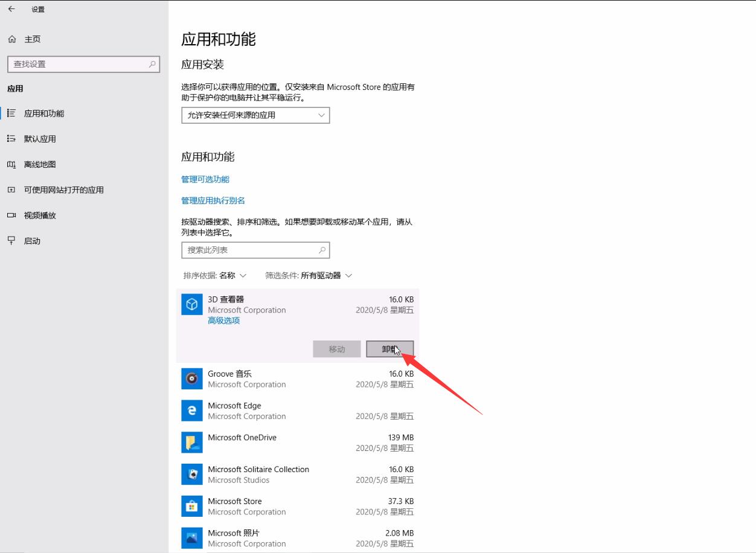Click the magnifier in 搜索此列表 box
Viewport: 756px width, 553px height.
322,250
